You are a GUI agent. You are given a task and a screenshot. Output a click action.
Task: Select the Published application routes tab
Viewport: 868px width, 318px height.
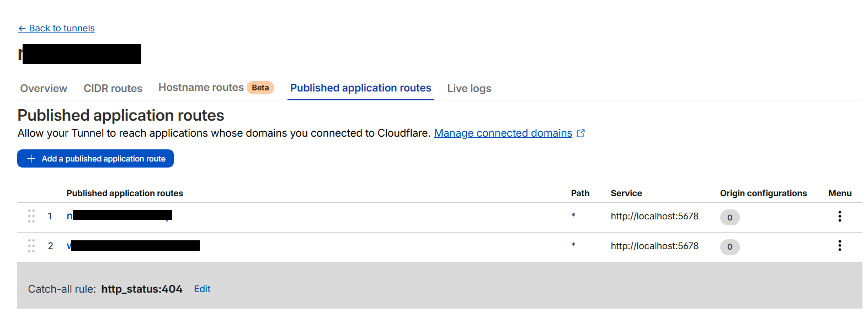(x=360, y=88)
